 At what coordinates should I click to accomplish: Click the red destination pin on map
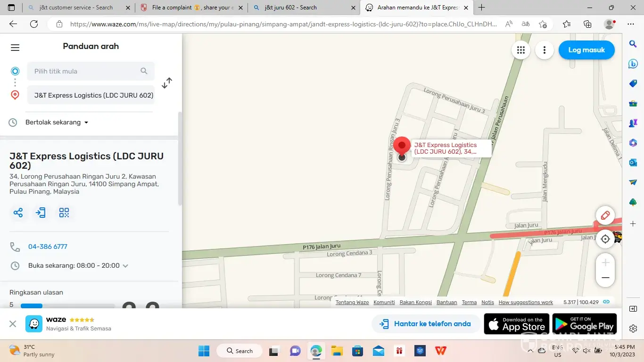(402, 147)
